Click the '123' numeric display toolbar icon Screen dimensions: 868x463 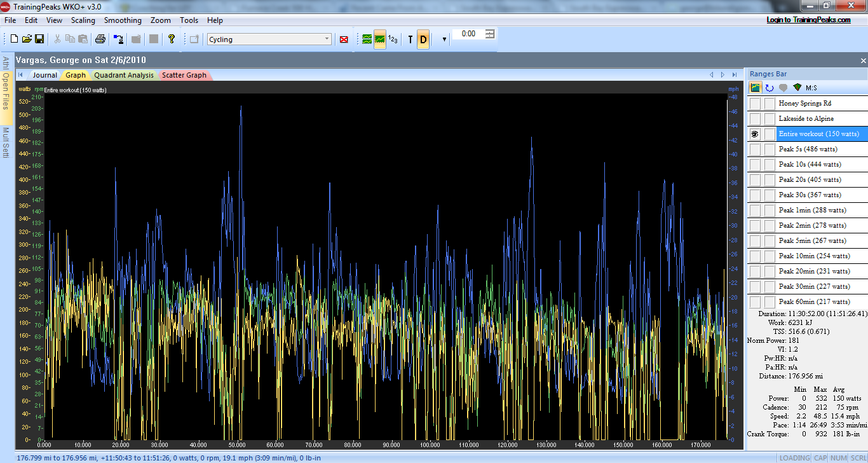pyautogui.click(x=393, y=39)
